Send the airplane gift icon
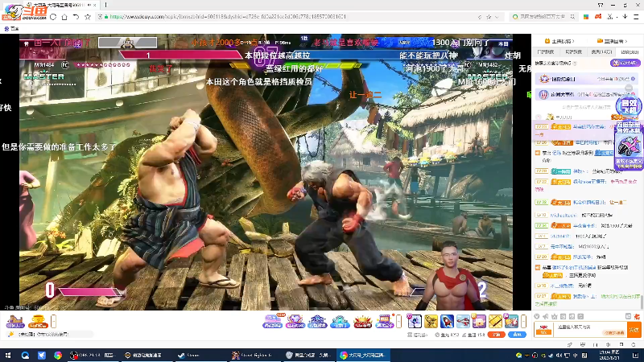The image size is (644, 362). (x=463, y=321)
